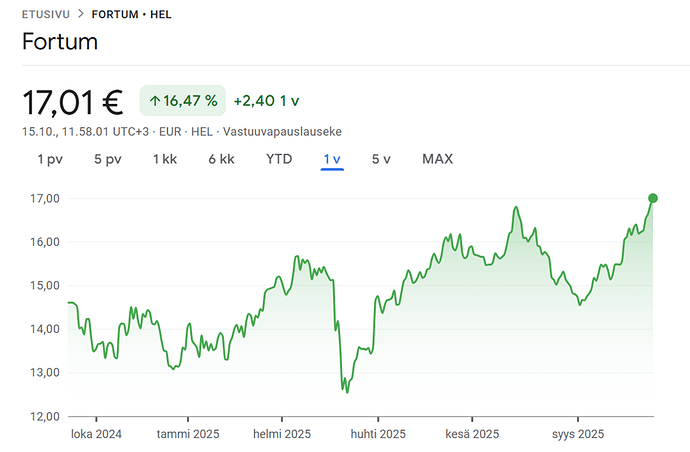Click the huhti 2025 axis label
Viewport: 690px width, 452px height.
pos(378,434)
